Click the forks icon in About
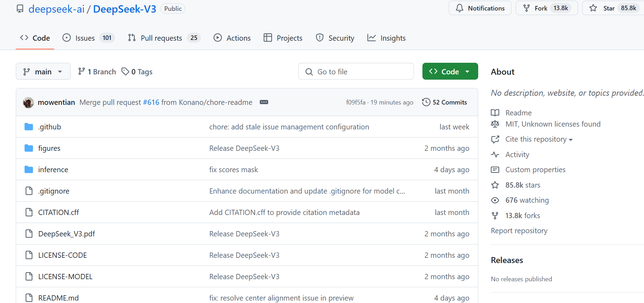 [495, 216]
